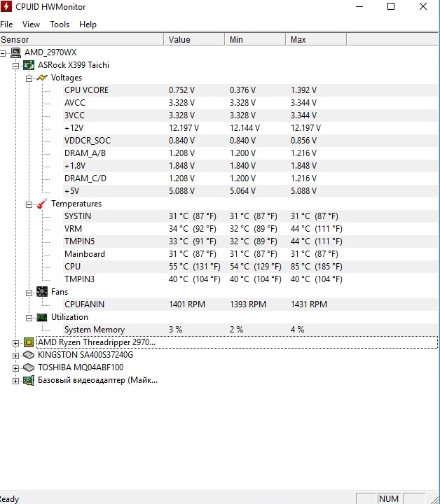The width and height of the screenshot is (440, 504).
Task: Select the Temperatures label
Action: coord(76,204)
